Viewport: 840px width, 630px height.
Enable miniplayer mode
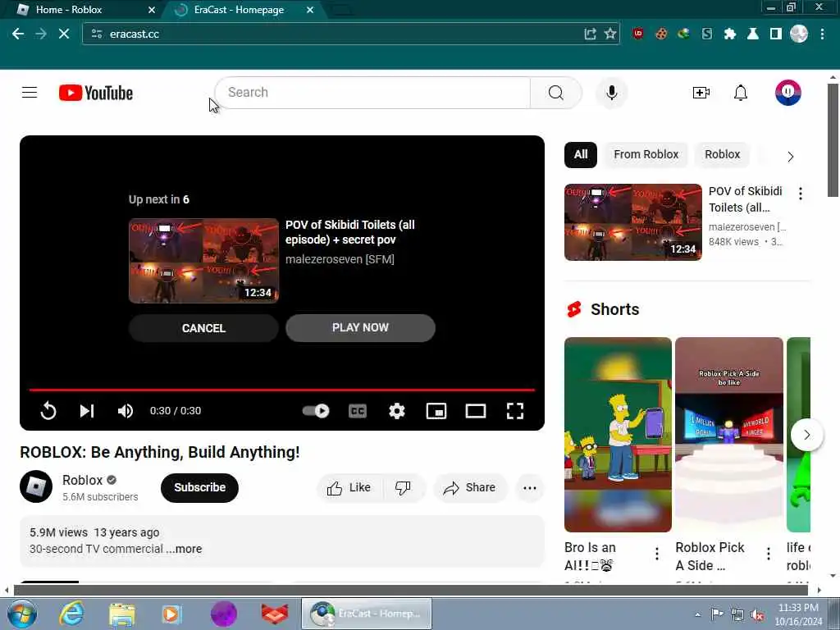pos(436,411)
